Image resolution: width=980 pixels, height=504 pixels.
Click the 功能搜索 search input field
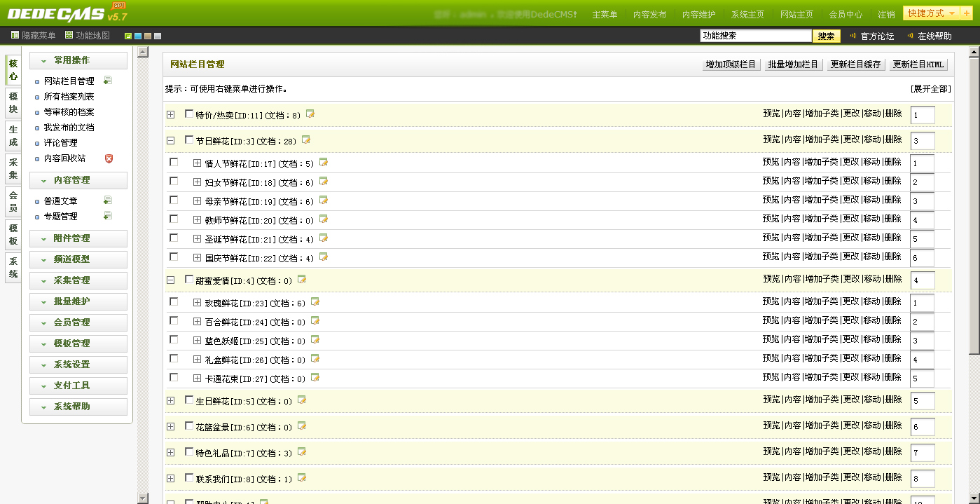tap(755, 36)
